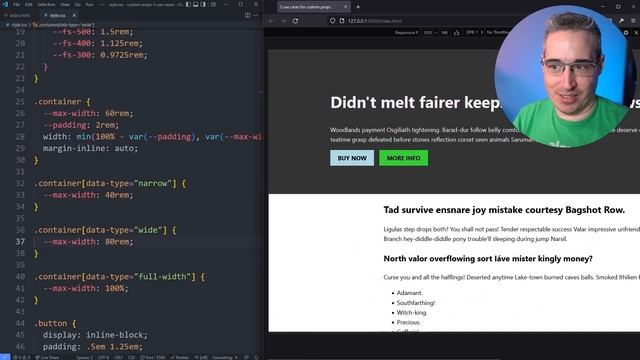The height and width of the screenshot is (360, 640).
Task: Toggle the primary sidebar layout icon
Action: (188, 4)
